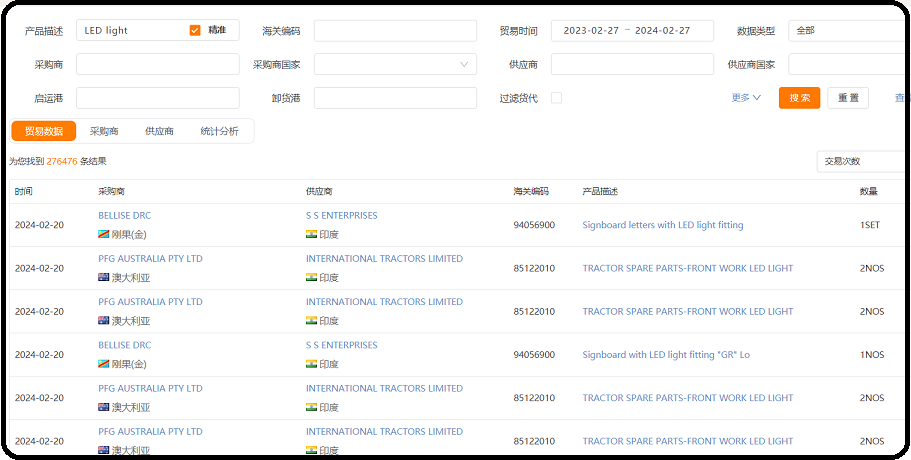Click the 印度 flag next to first S S ENTERPRISES
This screenshot has width=911, height=460.
pyautogui.click(x=311, y=235)
